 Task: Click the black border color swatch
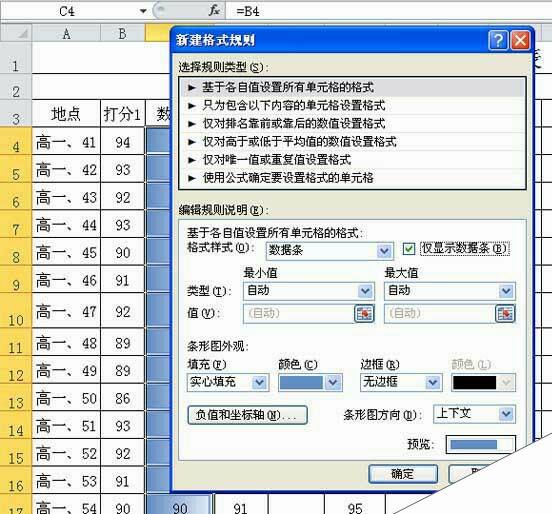(475, 382)
